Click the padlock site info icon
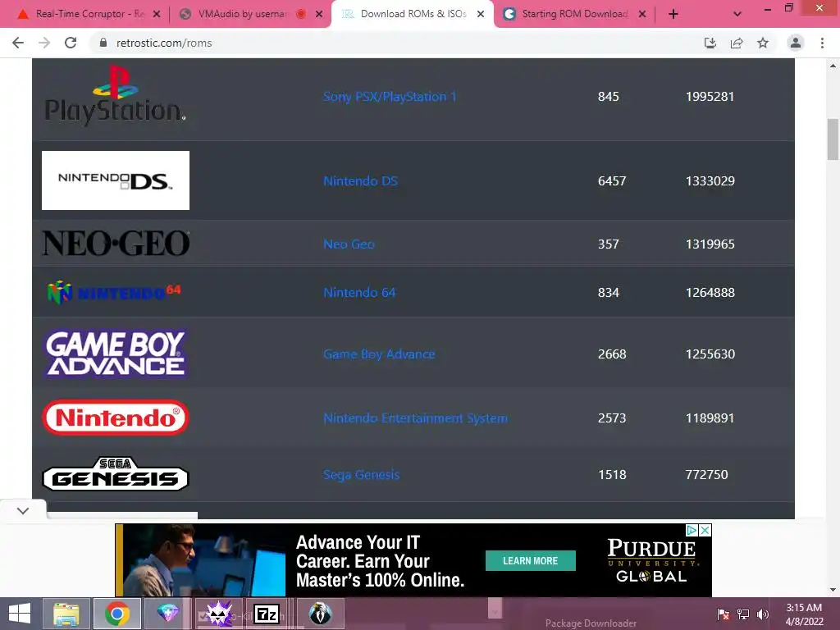This screenshot has height=630, width=840. tap(103, 43)
